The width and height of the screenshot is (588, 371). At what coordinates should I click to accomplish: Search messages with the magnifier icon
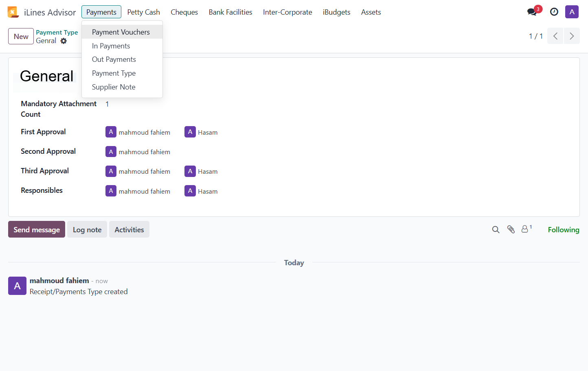tap(496, 229)
